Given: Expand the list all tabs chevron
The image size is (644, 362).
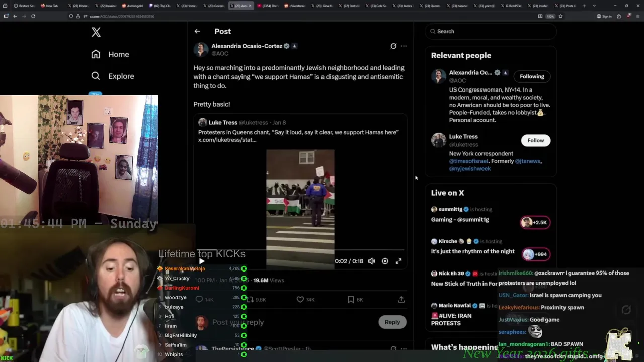Looking at the screenshot, I should 594,6.
